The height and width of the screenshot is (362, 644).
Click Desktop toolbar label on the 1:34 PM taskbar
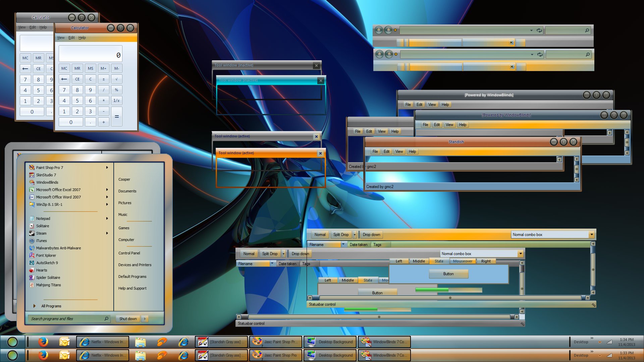(581, 342)
